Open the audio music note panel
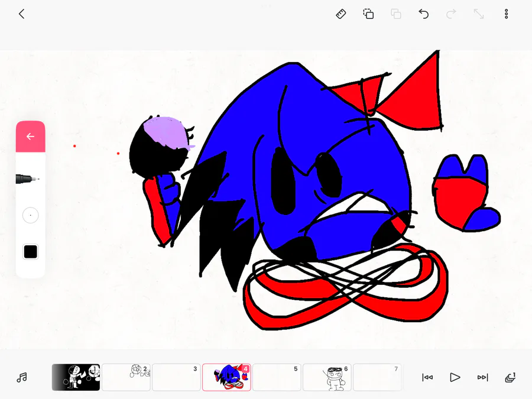The width and height of the screenshot is (532, 399). (x=22, y=377)
